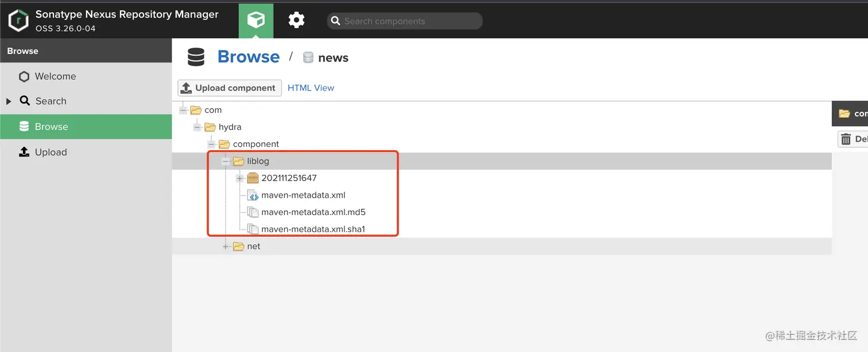Open server administration gear icon
Image resolution: width=868 pixels, height=352 pixels.
pyautogui.click(x=296, y=21)
